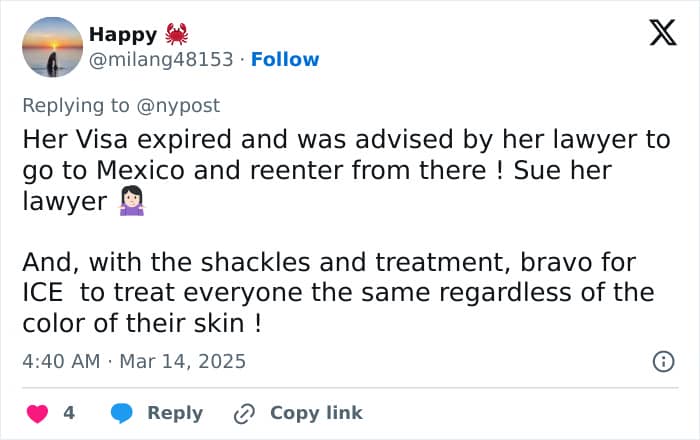This screenshot has height=440, width=700.
Task: Select the "Copy link" label
Action: [x=316, y=413]
